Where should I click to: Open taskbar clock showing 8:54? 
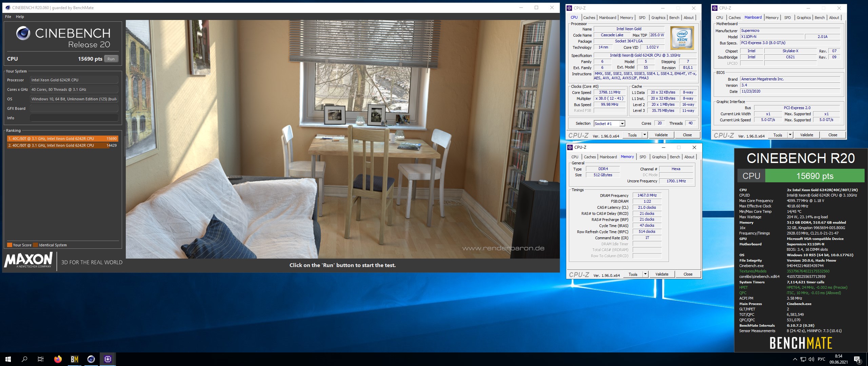click(839, 359)
